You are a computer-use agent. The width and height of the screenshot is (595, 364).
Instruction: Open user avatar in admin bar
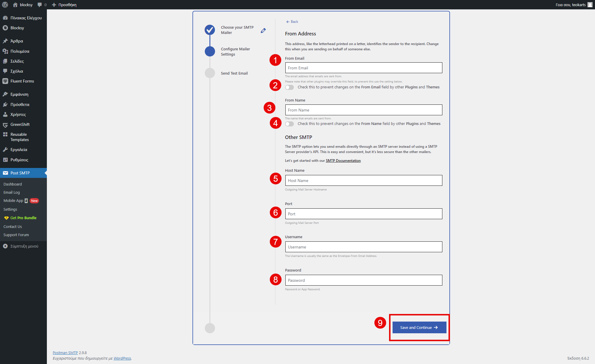pyautogui.click(x=590, y=5)
